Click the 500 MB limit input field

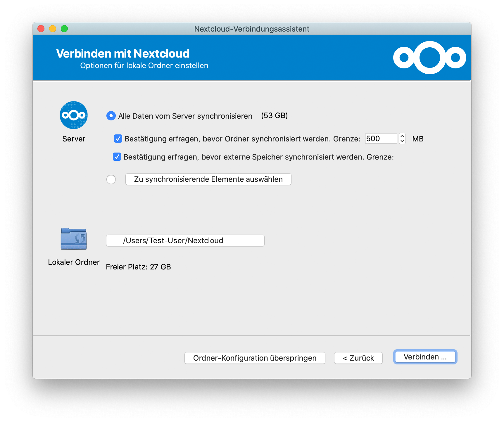coord(381,139)
